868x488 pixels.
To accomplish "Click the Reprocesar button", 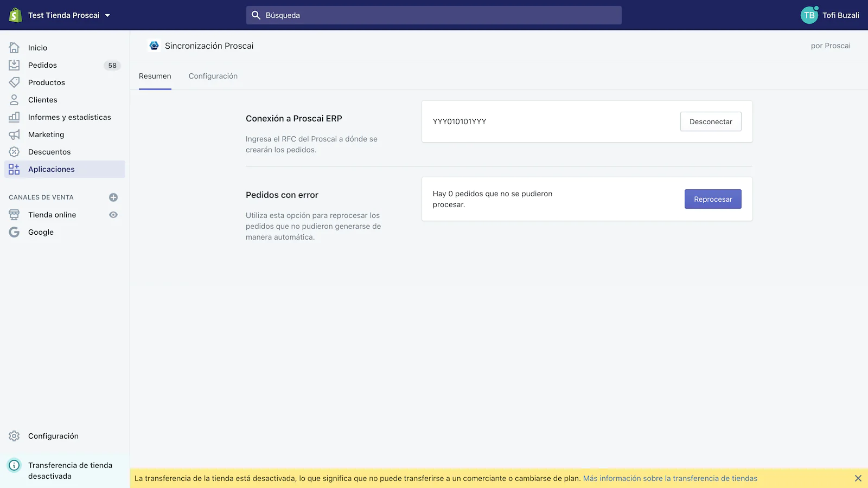I will [712, 199].
